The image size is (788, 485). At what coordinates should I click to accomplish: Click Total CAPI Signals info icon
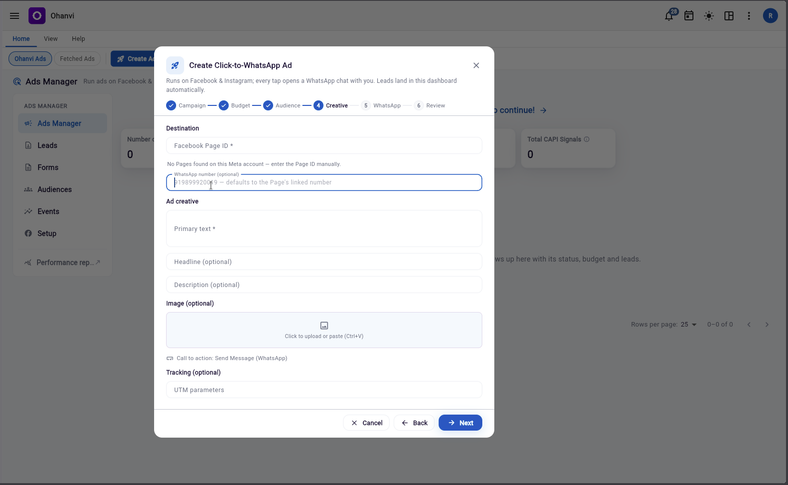coord(586,140)
